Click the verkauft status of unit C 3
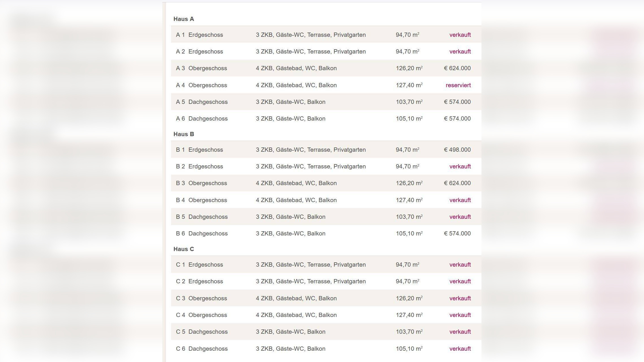Image resolution: width=644 pixels, height=362 pixels. pos(460,298)
